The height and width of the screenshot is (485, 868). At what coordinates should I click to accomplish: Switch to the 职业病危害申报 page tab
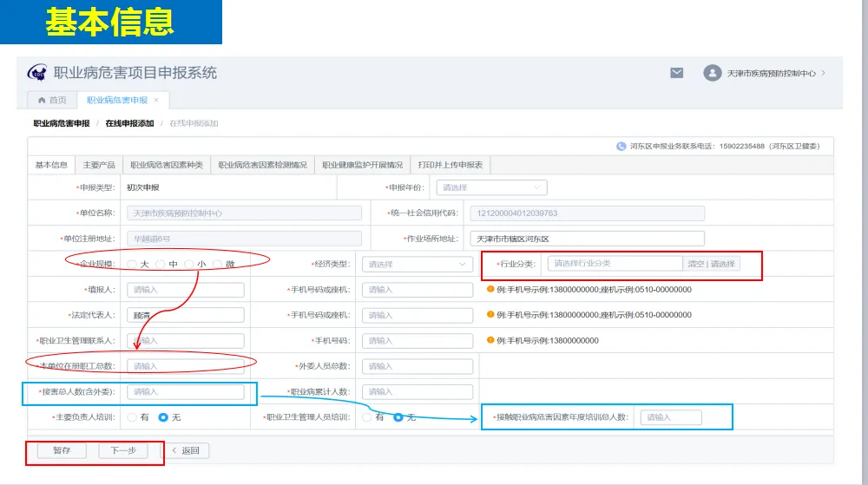click(x=122, y=100)
